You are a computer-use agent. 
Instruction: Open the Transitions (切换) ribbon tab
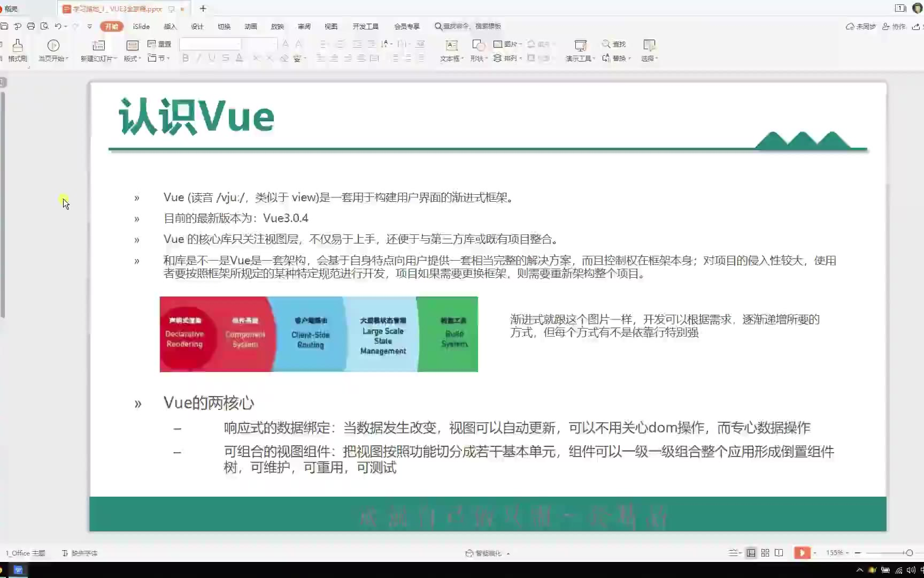(224, 26)
